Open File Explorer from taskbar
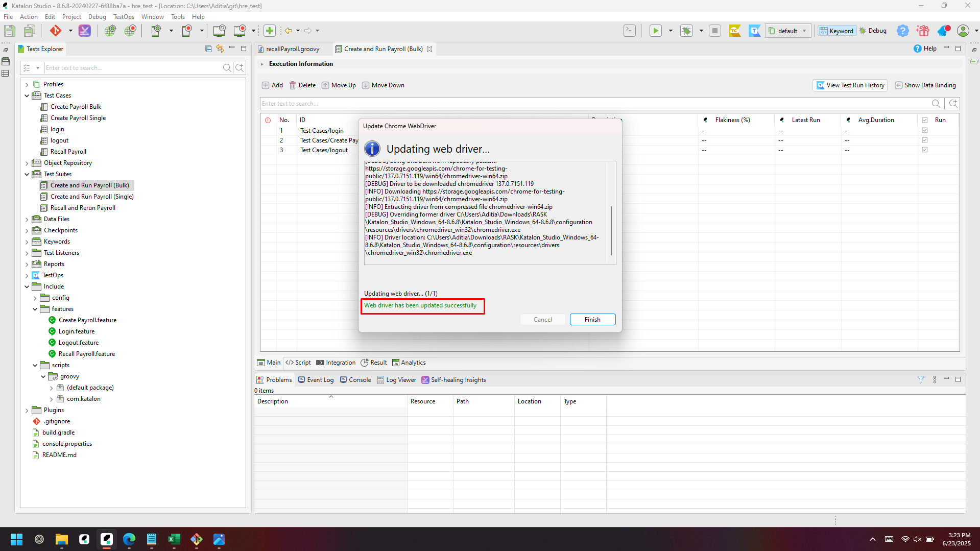This screenshot has height=551, width=980. pyautogui.click(x=62, y=539)
